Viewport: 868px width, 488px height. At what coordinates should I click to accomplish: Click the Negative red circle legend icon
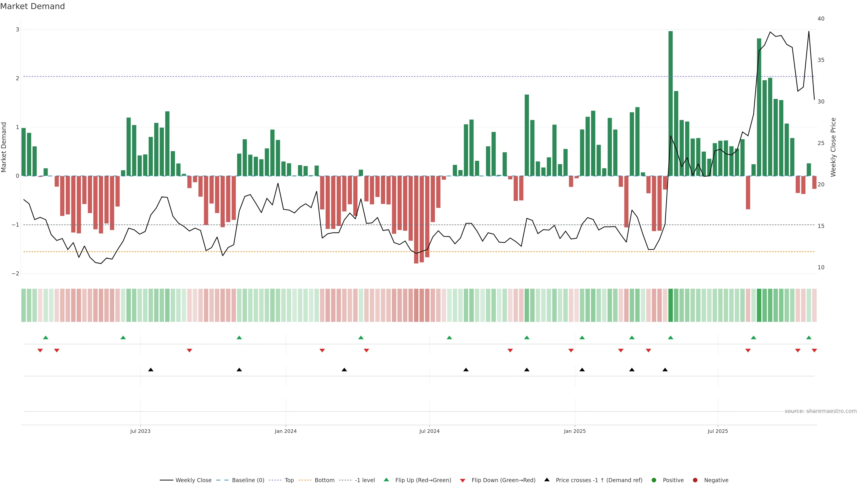(x=695, y=480)
